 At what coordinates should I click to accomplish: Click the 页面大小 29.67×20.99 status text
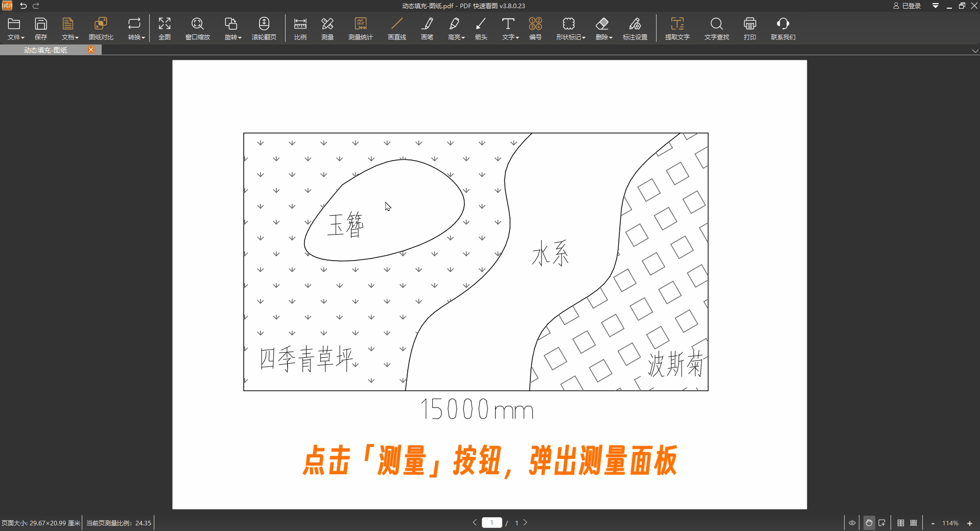tap(41, 523)
